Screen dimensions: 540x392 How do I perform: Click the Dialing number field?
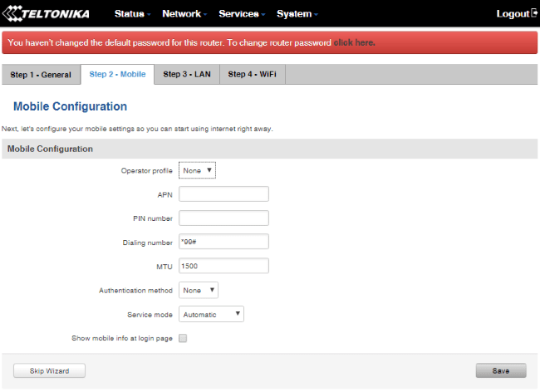click(x=223, y=243)
